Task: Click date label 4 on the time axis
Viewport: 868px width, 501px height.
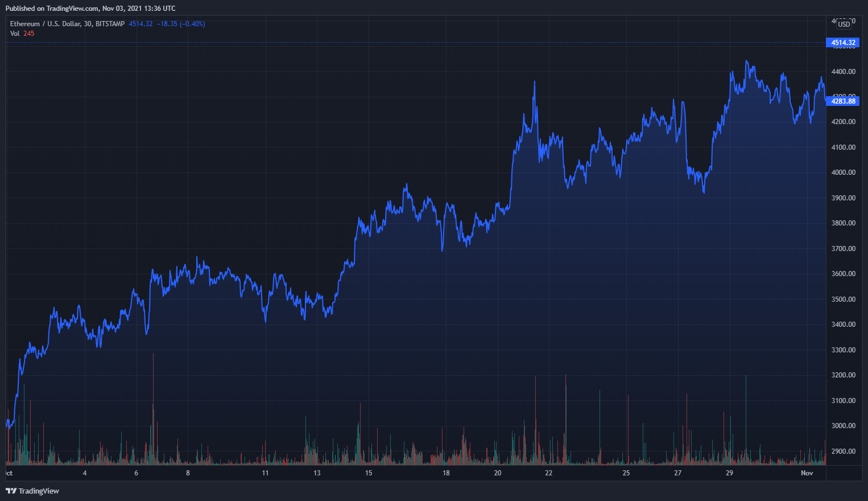Action: tap(85, 473)
